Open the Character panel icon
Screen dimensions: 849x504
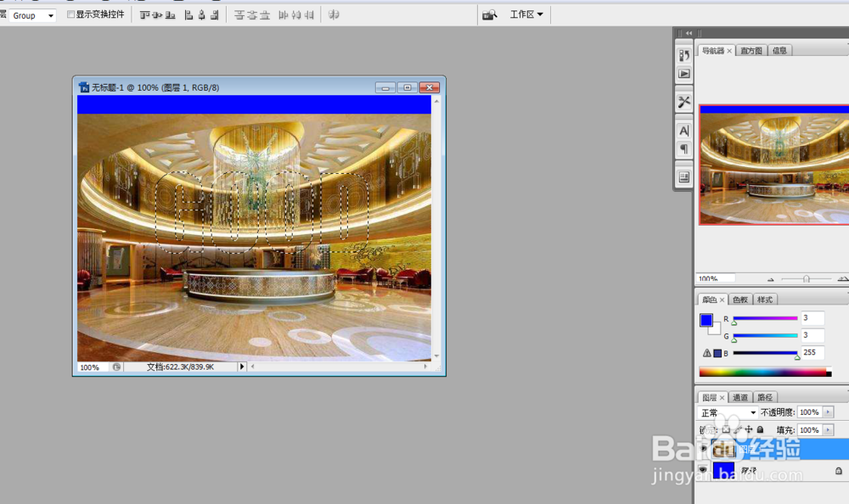tap(684, 131)
